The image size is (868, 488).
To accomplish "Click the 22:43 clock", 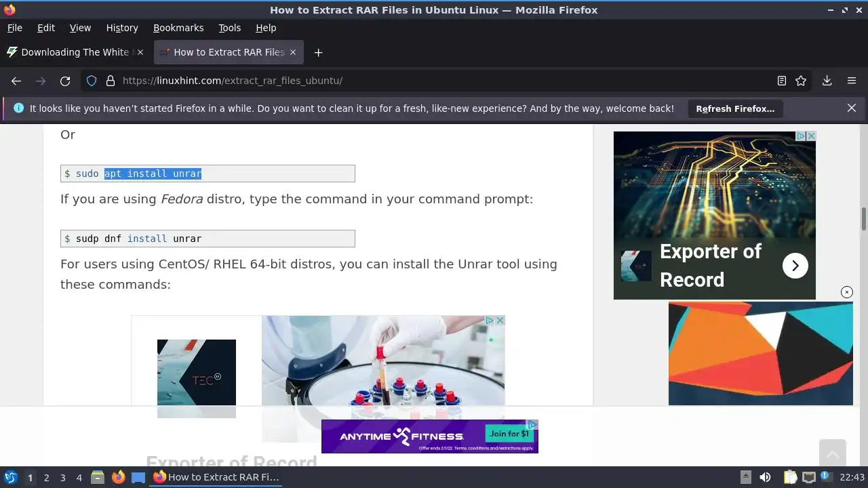I will pos(852,477).
